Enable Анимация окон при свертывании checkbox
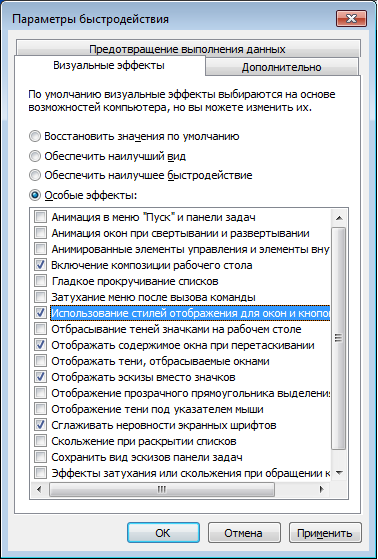 coord(40,233)
